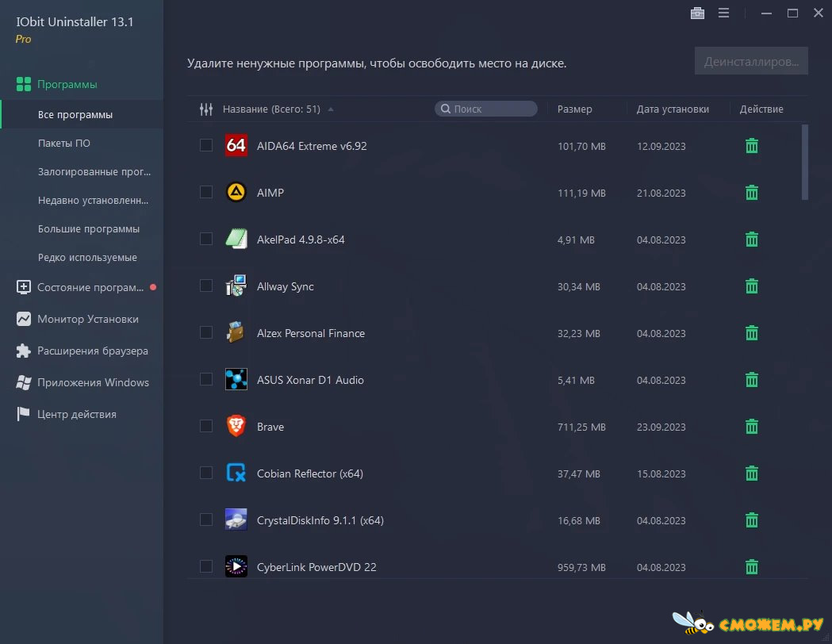This screenshot has width=832, height=644.
Task: Click the Brave lion logo icon
Action: 236,426
